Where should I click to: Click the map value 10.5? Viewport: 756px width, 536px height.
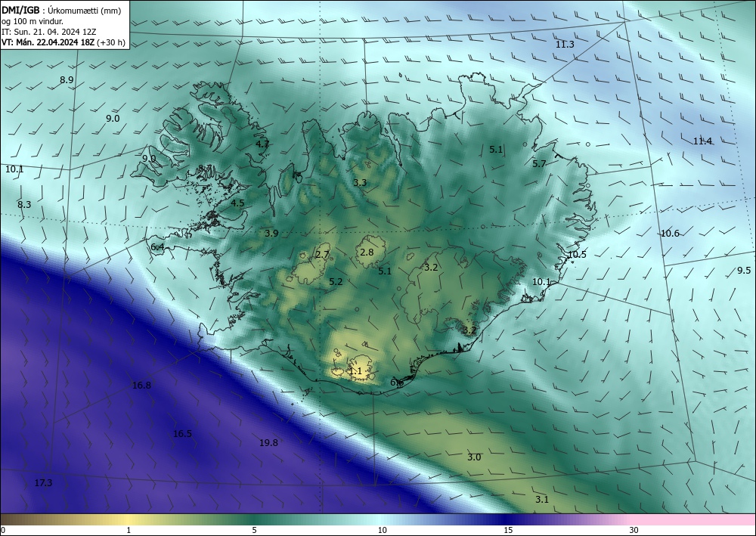pos(577,255)
